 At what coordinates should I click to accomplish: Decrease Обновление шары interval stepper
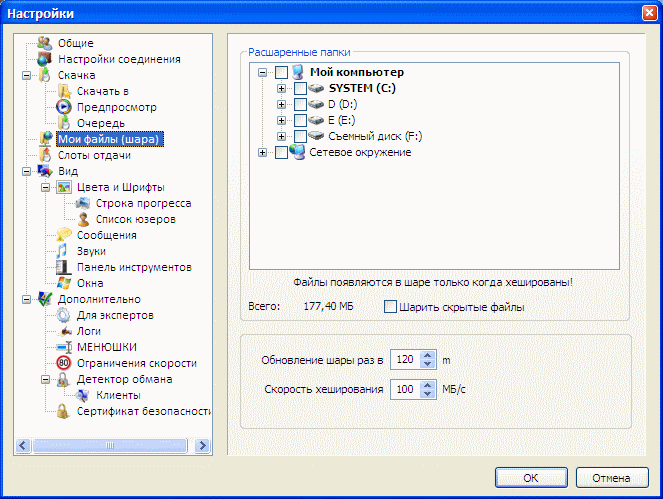[x=427, y=364]
